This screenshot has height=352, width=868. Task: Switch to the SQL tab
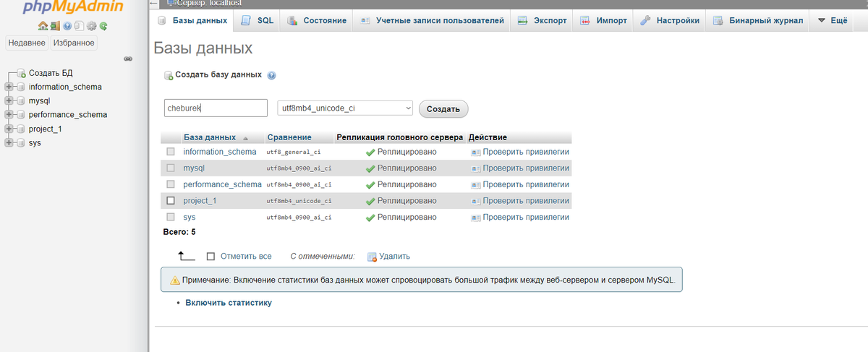click(x=258, y=21)
